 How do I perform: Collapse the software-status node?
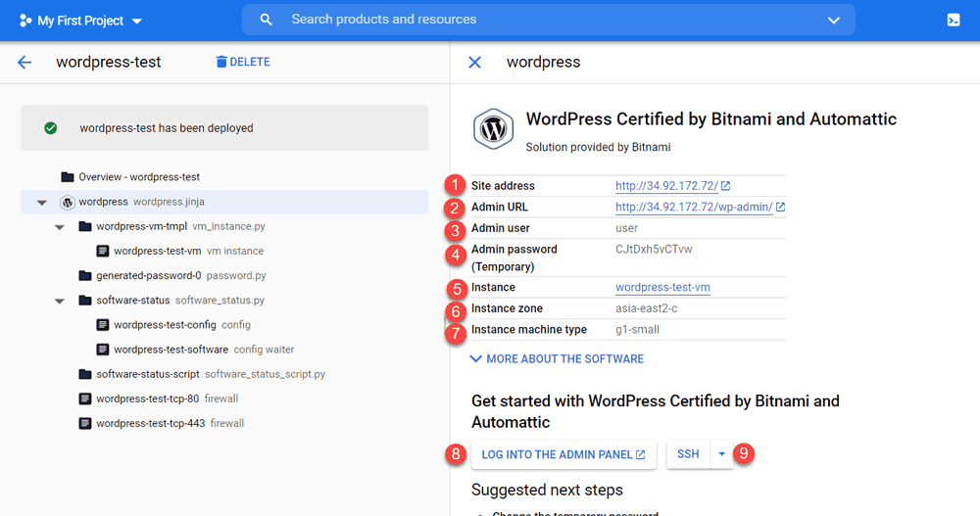pos(60,301)
